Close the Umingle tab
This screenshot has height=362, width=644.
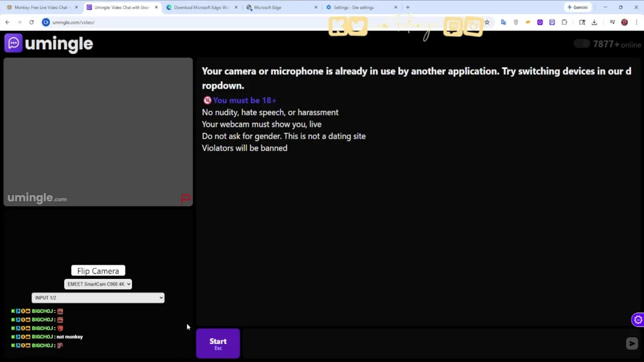(x=156, y=8)
